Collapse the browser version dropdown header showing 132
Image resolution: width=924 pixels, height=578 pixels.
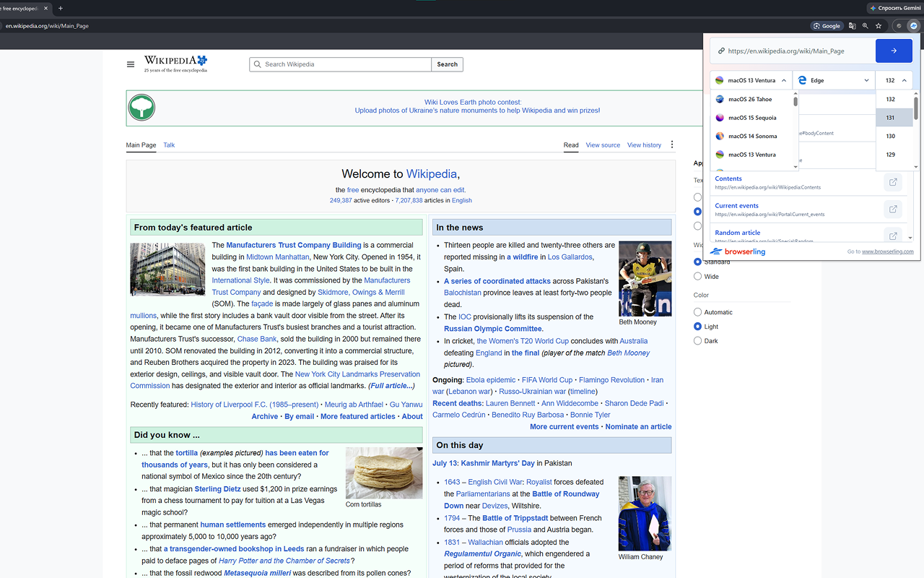[896, 80]
